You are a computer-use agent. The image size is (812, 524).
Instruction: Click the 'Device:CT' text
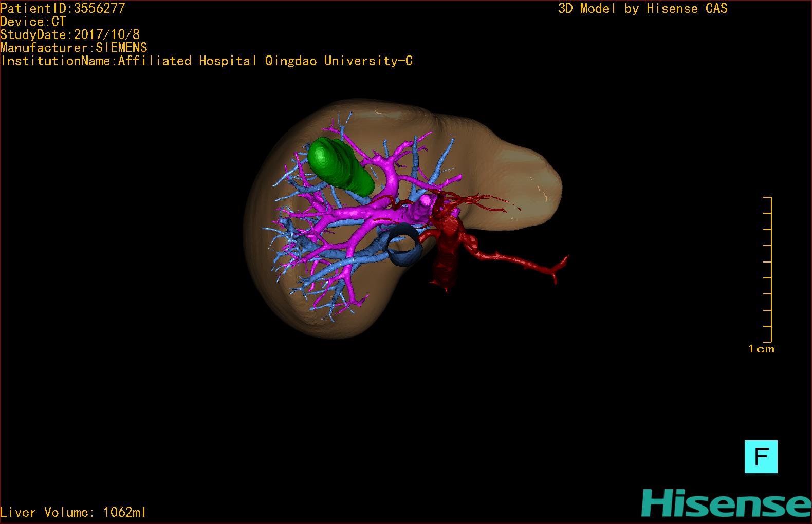click(33, 22)
